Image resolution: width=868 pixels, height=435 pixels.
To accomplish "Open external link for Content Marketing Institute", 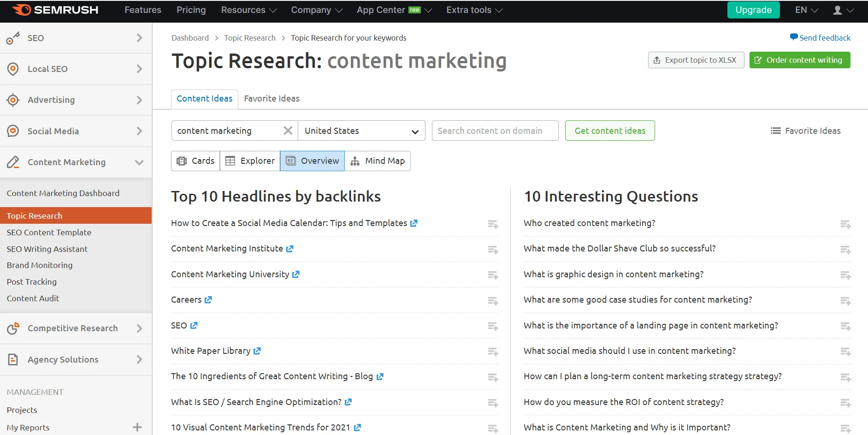I will [289, 249].
